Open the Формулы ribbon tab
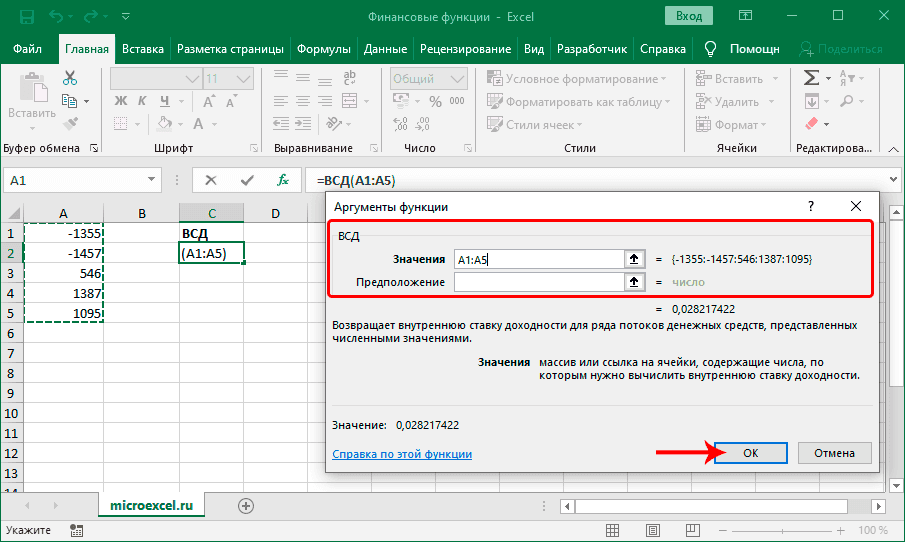905x542 pixels. point(324,49)
